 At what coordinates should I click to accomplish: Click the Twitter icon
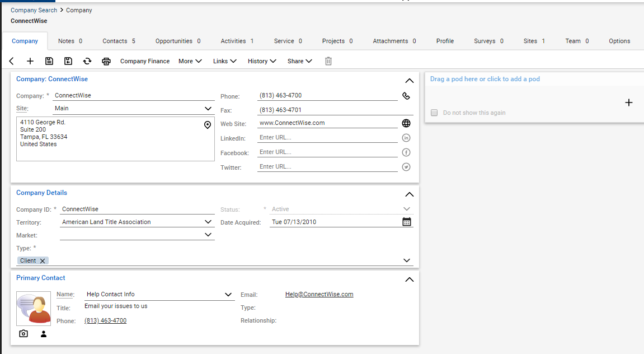(x=406, y=167)
